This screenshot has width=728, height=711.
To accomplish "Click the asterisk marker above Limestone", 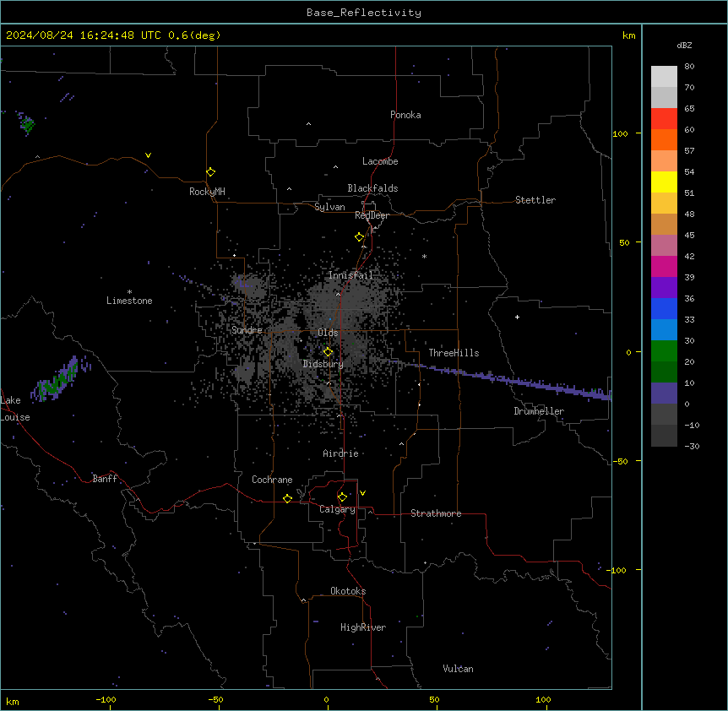I will (129, 291).
